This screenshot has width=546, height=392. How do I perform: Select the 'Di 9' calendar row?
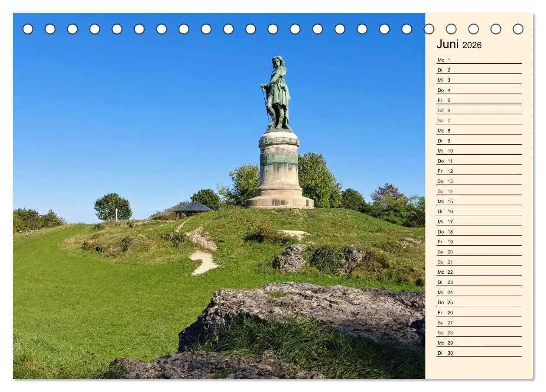tap(479, 141)
